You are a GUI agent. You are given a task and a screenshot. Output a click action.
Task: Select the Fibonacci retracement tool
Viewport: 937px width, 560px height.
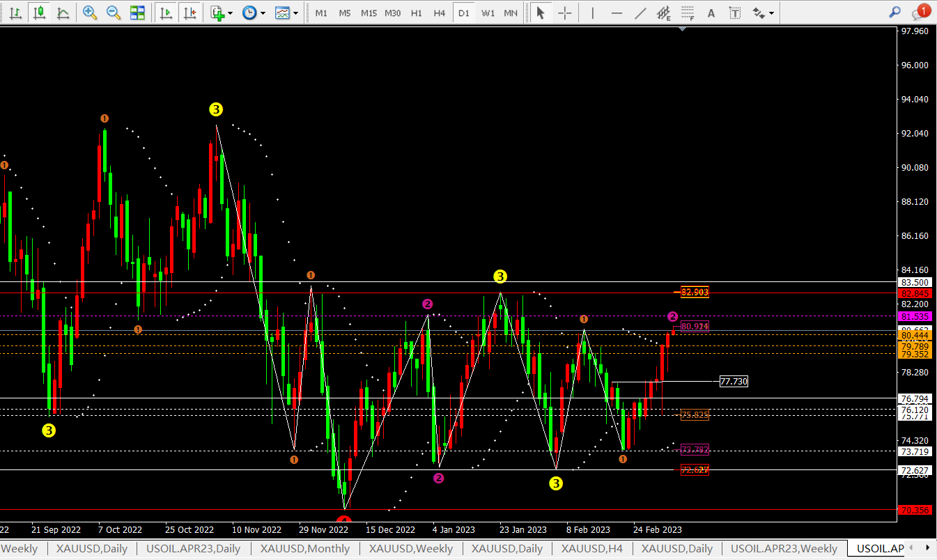click(688, 13)
